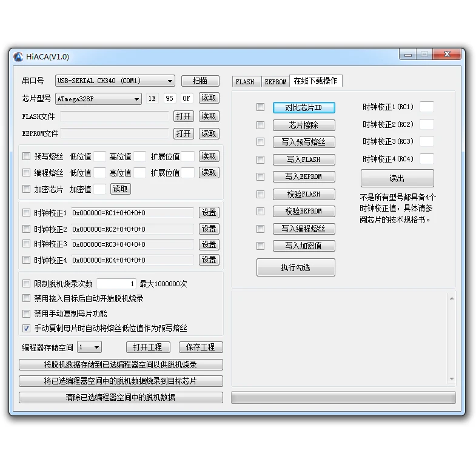The width and height of the screenshot is (476, 476).
Task: Click the 限制脱机烧录次数 count input field
Action: pos(116,284)
